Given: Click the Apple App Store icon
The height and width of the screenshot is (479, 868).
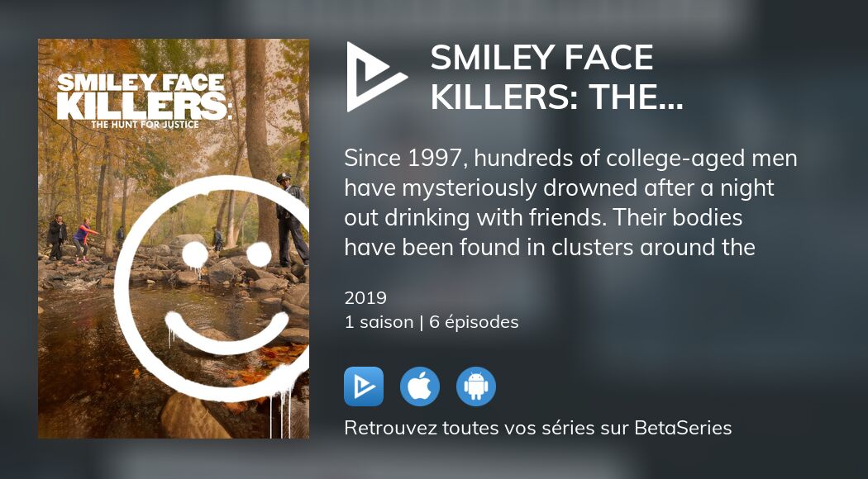Looking at the screenshot, I should tap(420, 387).
